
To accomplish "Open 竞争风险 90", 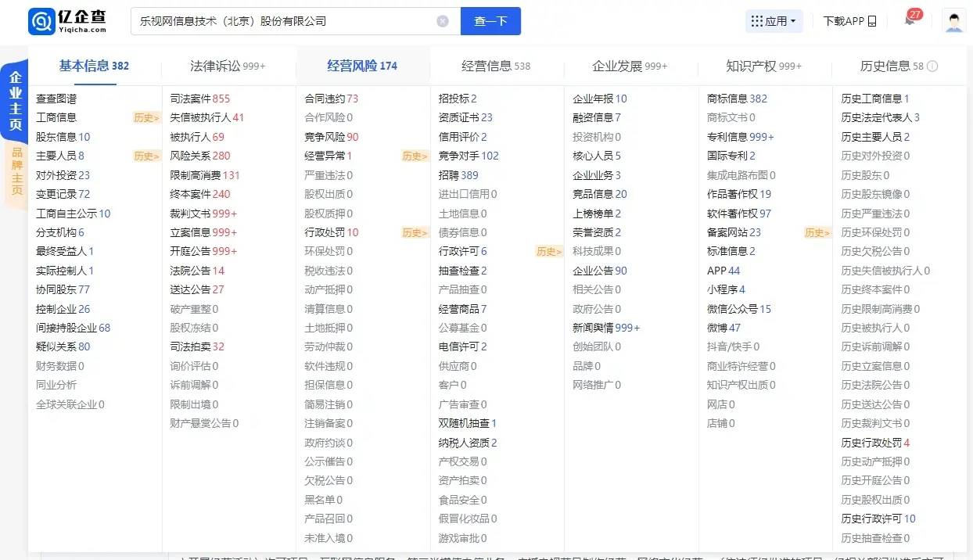I will point(332,137).
